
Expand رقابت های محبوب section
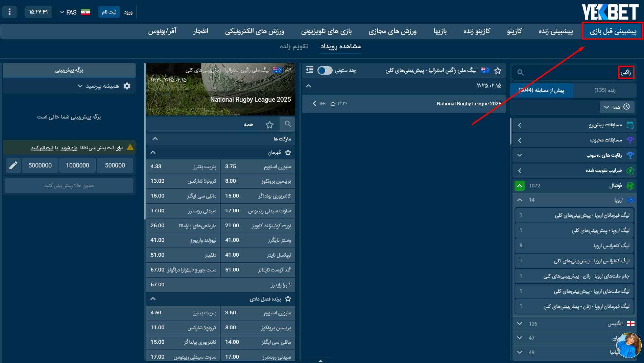click(x=520, y=155)
